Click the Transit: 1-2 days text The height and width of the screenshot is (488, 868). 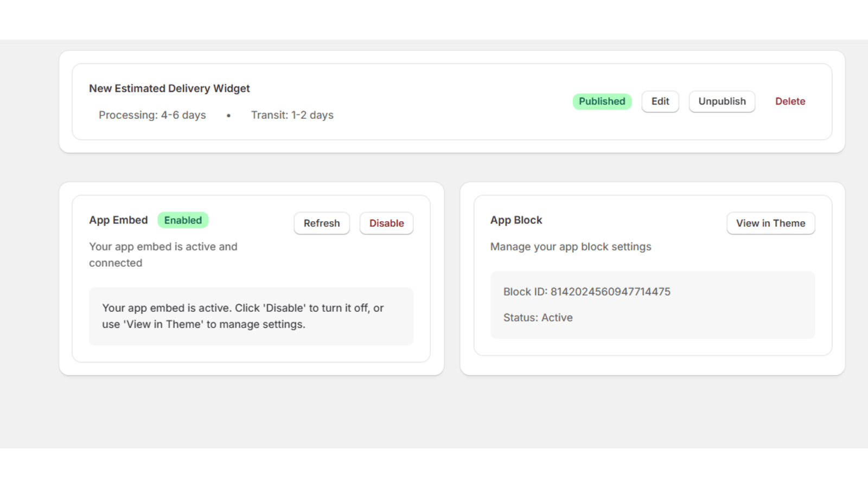click(x=292, y=115)
